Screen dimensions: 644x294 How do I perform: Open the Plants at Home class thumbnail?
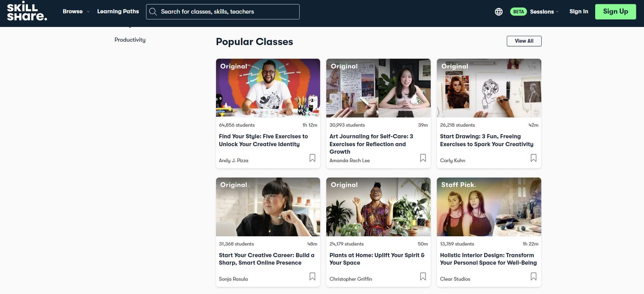pyautogui.click(x=378, y=207)
